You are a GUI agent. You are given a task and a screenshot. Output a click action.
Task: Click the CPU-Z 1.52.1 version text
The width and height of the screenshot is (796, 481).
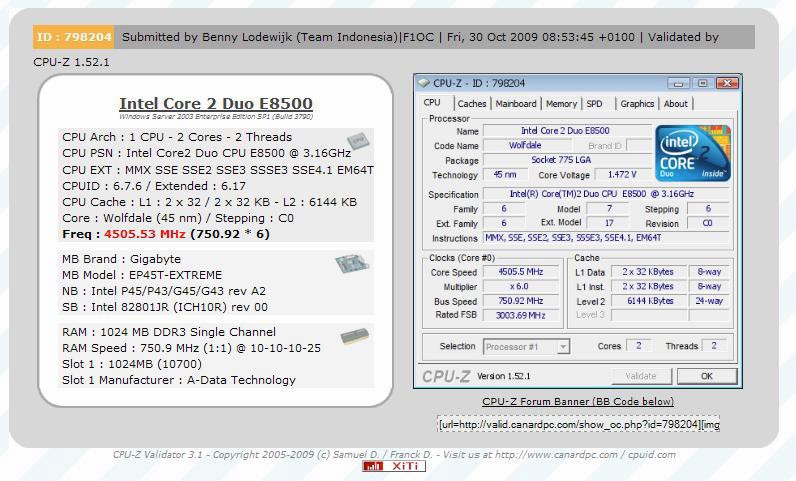[72, 62]
